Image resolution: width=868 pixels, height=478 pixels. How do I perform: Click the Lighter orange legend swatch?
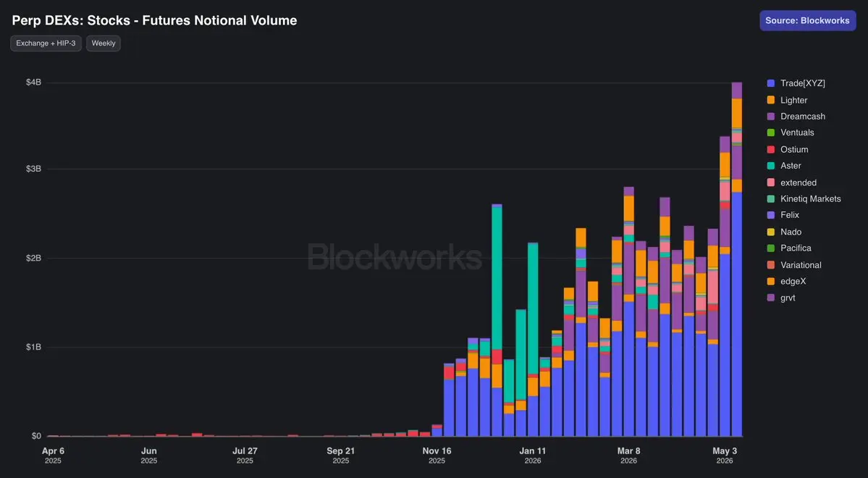coord(770,100)
